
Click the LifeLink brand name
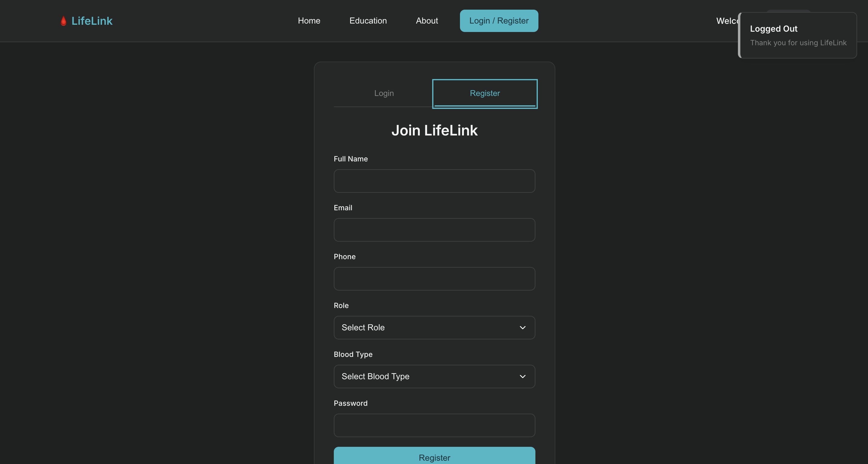click(x=92, y=21)
